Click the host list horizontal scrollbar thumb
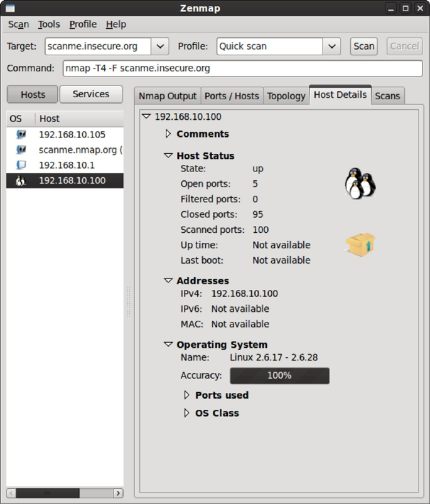Viewport: 430px width, 504px height. click(x=48, y=493)
